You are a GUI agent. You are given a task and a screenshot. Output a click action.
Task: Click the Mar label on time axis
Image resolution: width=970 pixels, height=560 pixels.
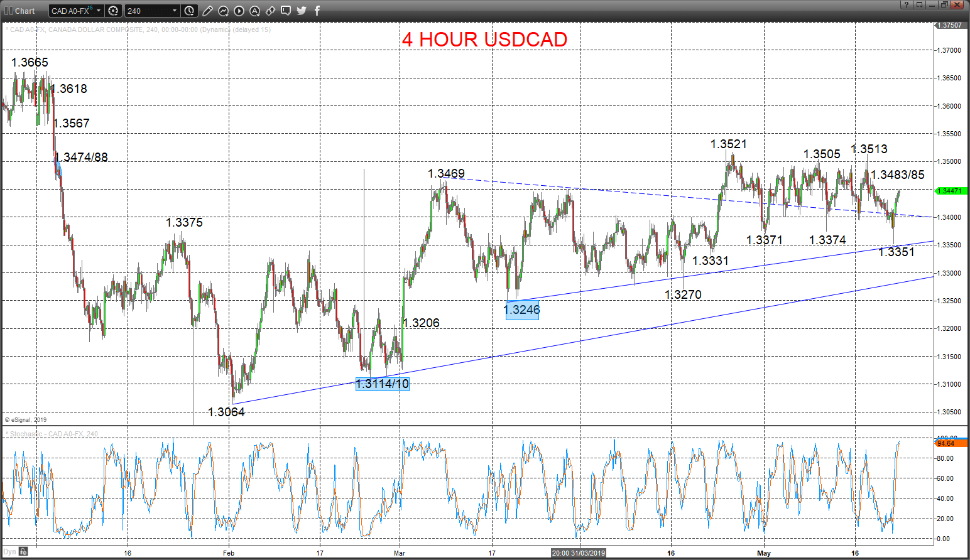coord(400,553)
